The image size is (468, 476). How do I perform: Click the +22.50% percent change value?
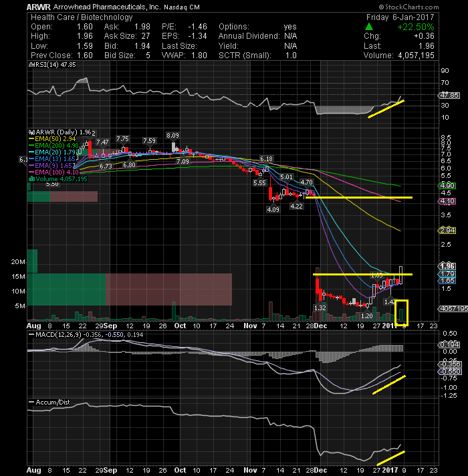(415, 27)
